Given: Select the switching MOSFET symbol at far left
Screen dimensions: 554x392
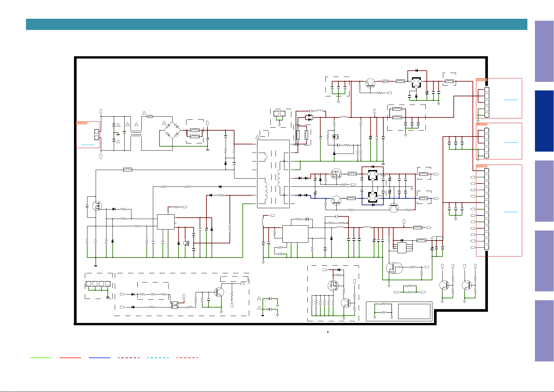Looking at the screenshot, I should [x=97, y=206].
